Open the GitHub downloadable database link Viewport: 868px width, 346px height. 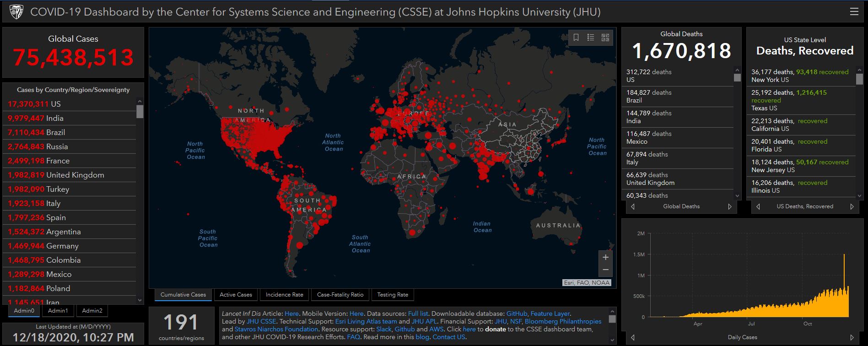[517, 314]
